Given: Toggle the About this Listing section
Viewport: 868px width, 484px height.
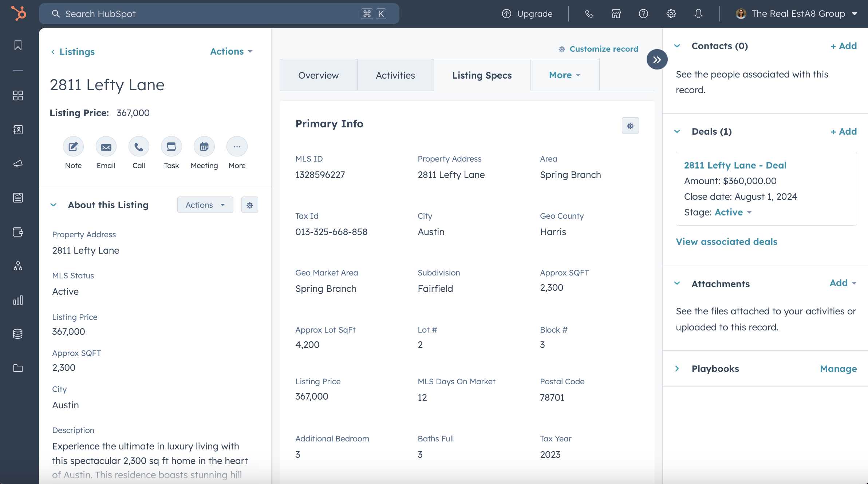Looking at the screenshot, I should (54, 205).
